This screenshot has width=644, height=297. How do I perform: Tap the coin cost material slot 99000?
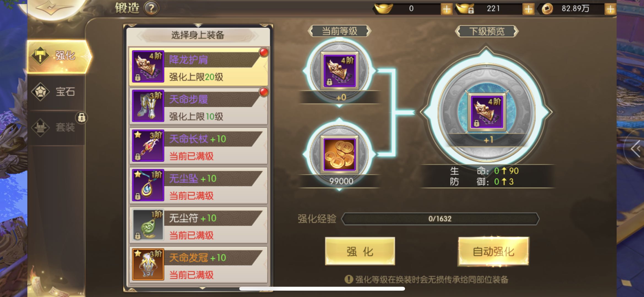339,155
